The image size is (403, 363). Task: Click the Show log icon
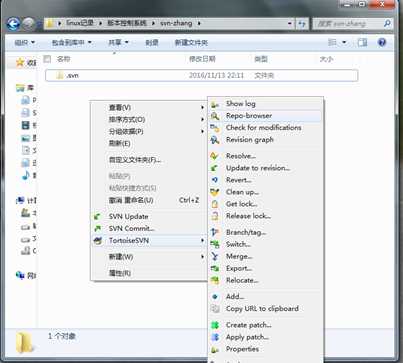tap(215, 104)
